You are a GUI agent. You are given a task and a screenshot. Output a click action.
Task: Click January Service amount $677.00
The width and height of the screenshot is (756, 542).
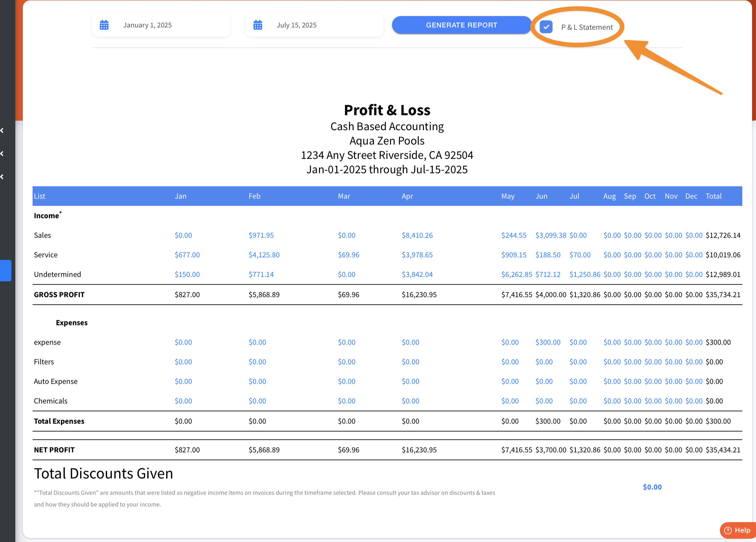coord(187,255)
